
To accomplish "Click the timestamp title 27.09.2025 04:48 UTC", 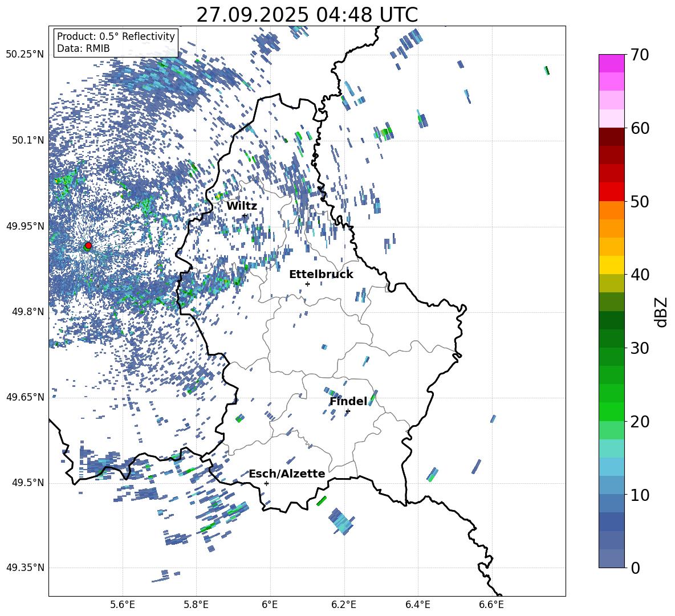I will click(x=307, y=15).
